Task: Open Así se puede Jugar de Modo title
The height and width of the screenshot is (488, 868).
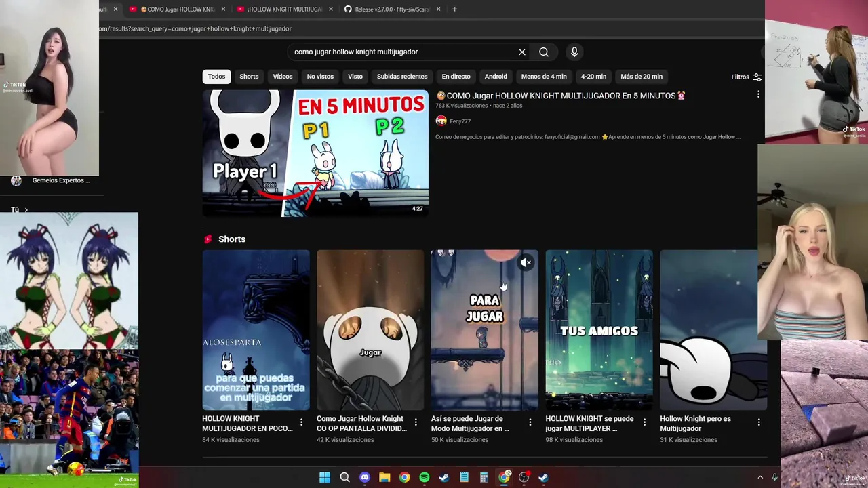Action: click(471, 424)
